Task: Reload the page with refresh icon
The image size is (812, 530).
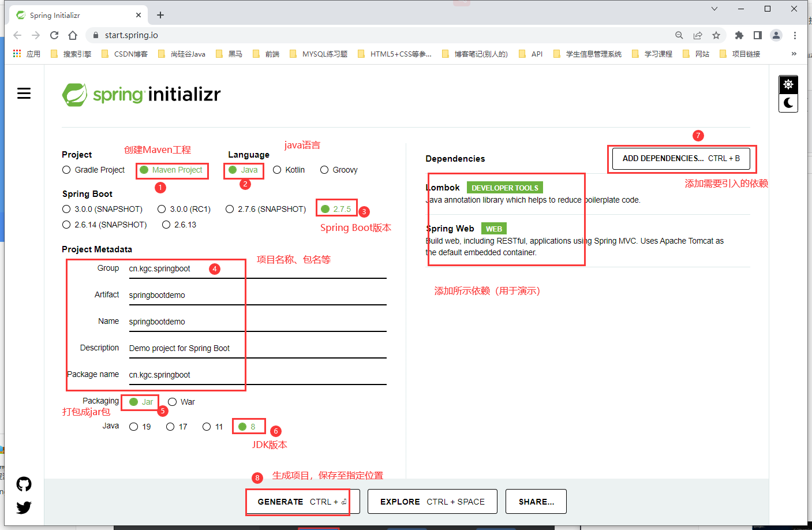Action: pos(54,35)
